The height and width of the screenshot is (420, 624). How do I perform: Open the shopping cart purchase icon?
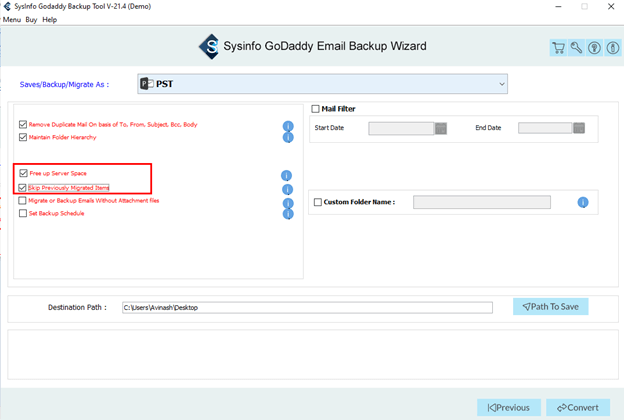tap(558, 48)
